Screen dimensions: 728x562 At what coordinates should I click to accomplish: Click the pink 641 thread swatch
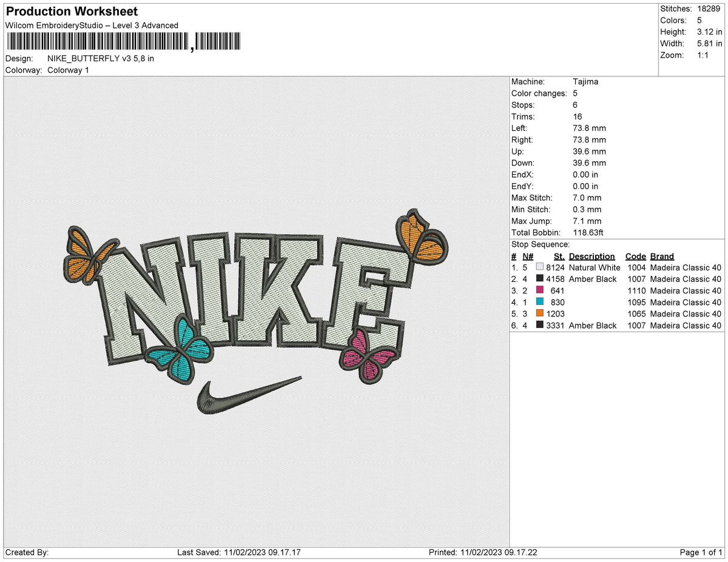pos(540,290)
